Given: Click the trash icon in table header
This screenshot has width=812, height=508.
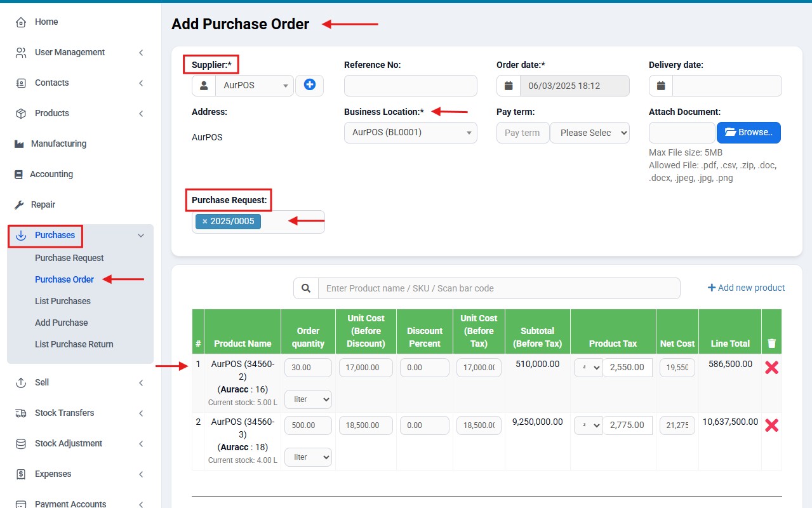Looking at the screenshot, I should (x=771, y=344).
